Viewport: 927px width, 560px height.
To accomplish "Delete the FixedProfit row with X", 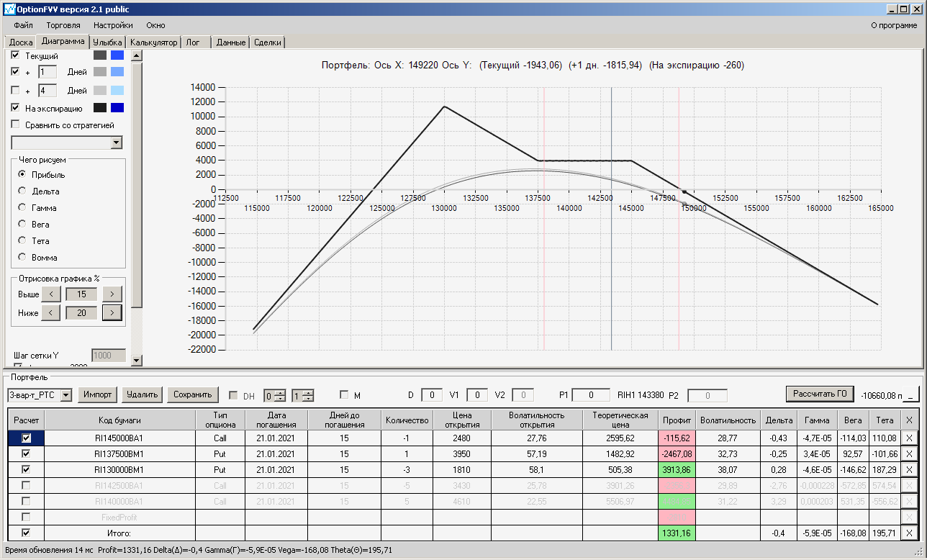I will pos(909,517).
